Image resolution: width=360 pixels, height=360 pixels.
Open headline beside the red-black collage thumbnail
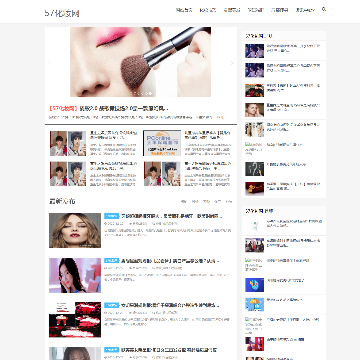(170, 305)
